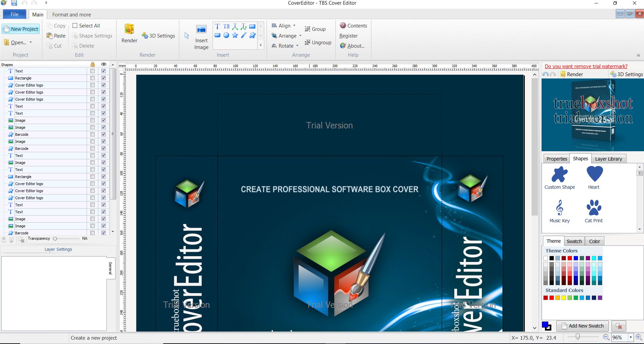The width and height of the screenshot is (644, 344).
Task: Zoom in with the plus magnifier
Action: [639, 338]
